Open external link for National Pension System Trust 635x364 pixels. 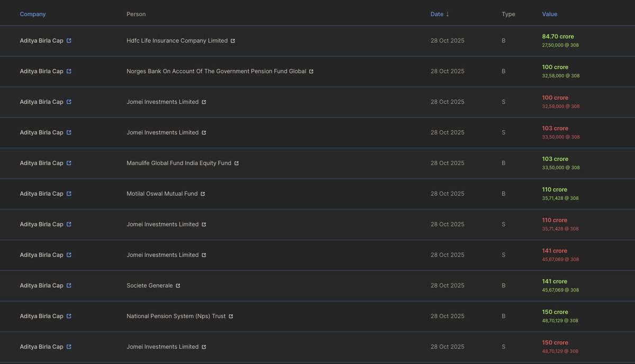231,315
